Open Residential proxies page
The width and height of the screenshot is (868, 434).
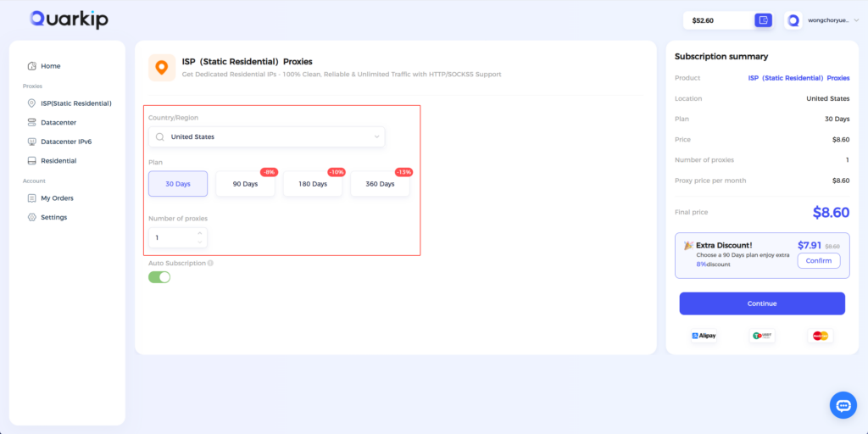[58, 161]
